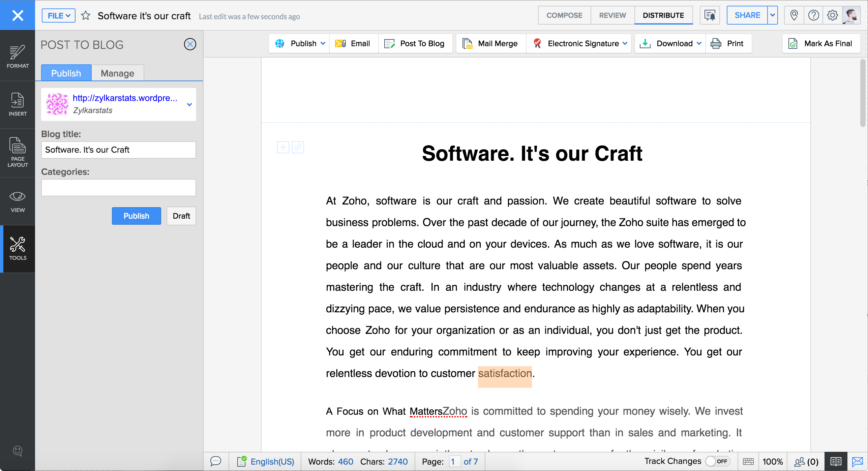Image resolution: width=868 pixels, height=471 pixels.
Task: Open the settings gear icon
Action: pyautogui.click(x=832, y=15)
